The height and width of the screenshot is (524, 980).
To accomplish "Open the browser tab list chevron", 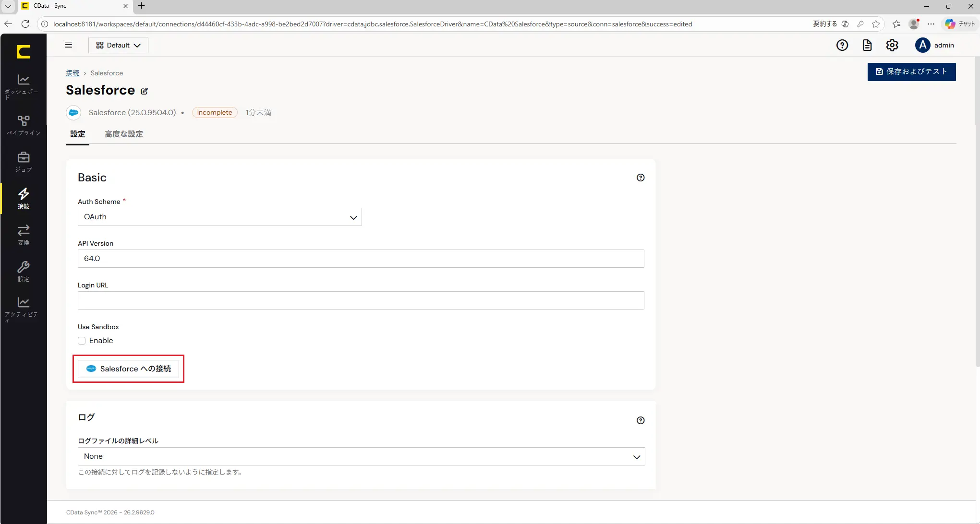I will tap(8, 6).
